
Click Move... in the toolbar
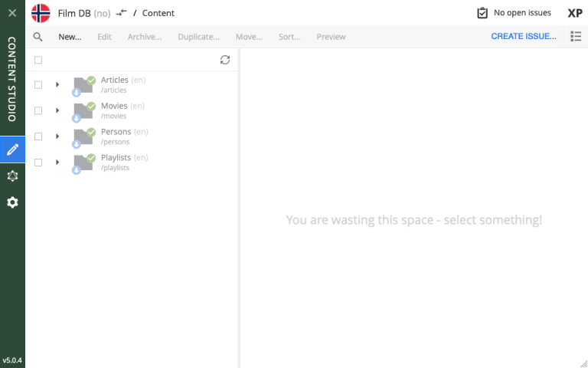click(x=249, y=37)
